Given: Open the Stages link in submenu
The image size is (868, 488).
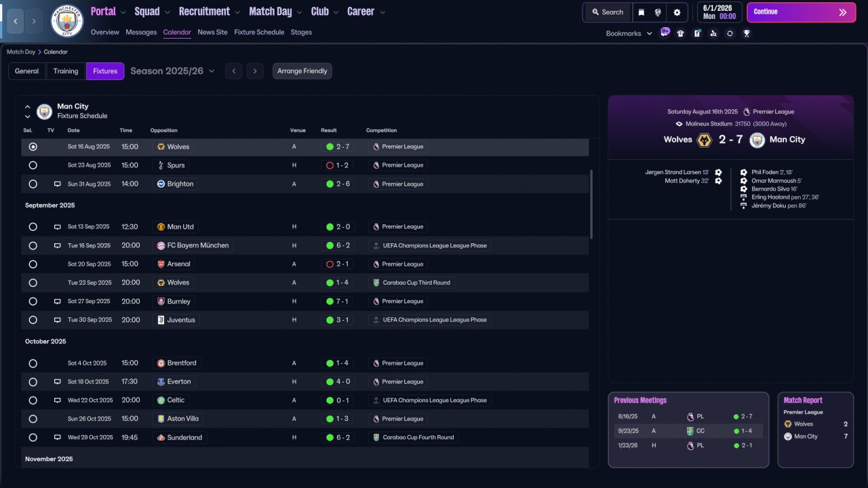Looking at the screenshot, I should (302, 33).
